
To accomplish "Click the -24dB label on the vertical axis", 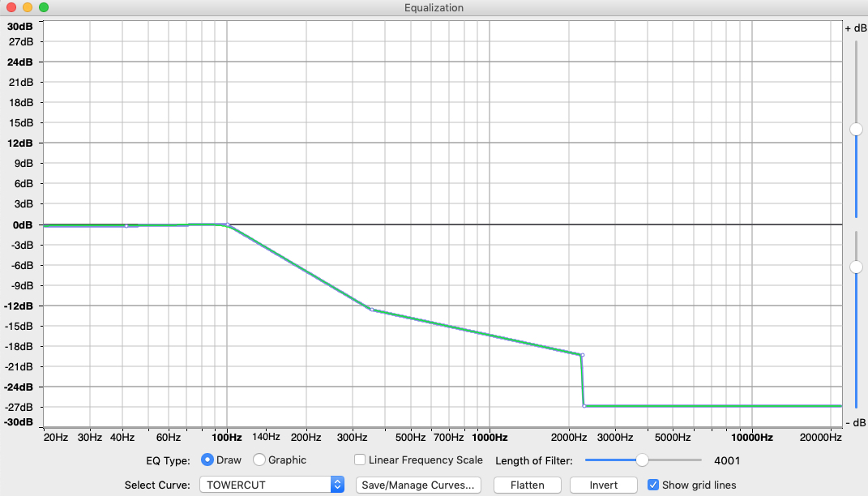I will (19, 387).
